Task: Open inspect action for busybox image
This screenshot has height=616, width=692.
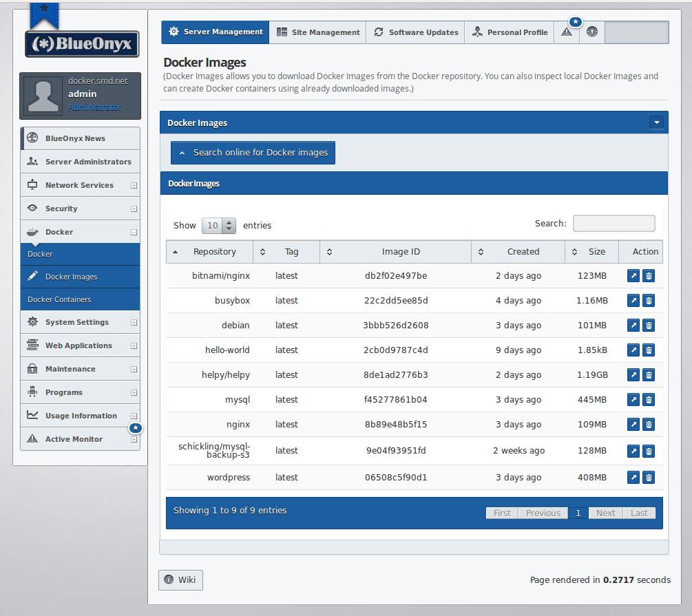Action: (x=633, y=301)
